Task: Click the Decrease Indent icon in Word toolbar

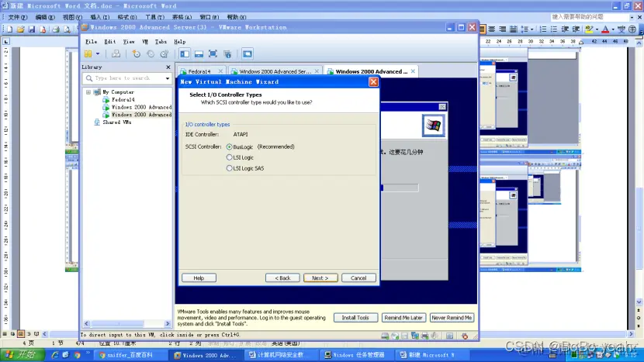Action: coord(565,29)
